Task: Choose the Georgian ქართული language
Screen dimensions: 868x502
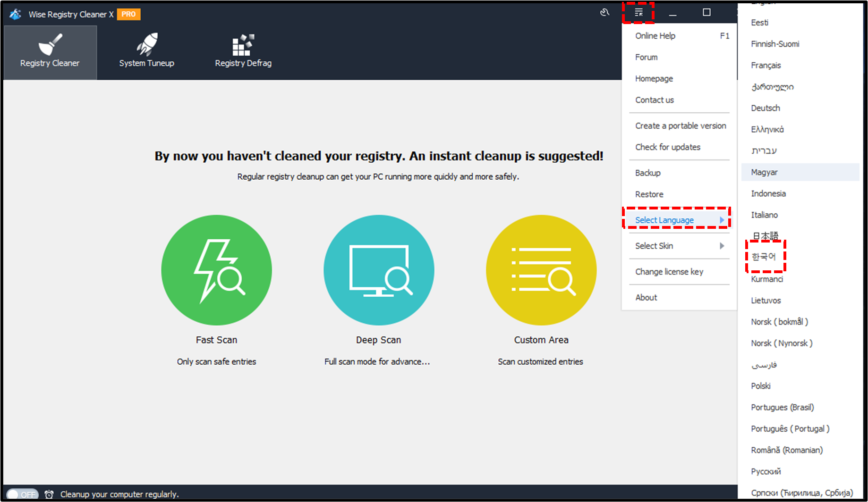Action: coord(800,87)
